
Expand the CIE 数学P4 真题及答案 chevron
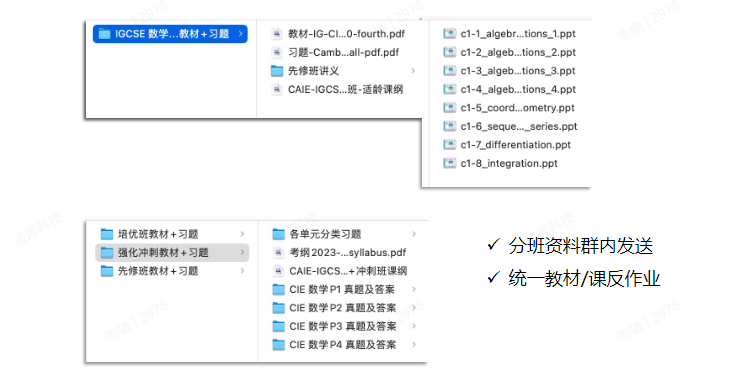tap(414, 345)
